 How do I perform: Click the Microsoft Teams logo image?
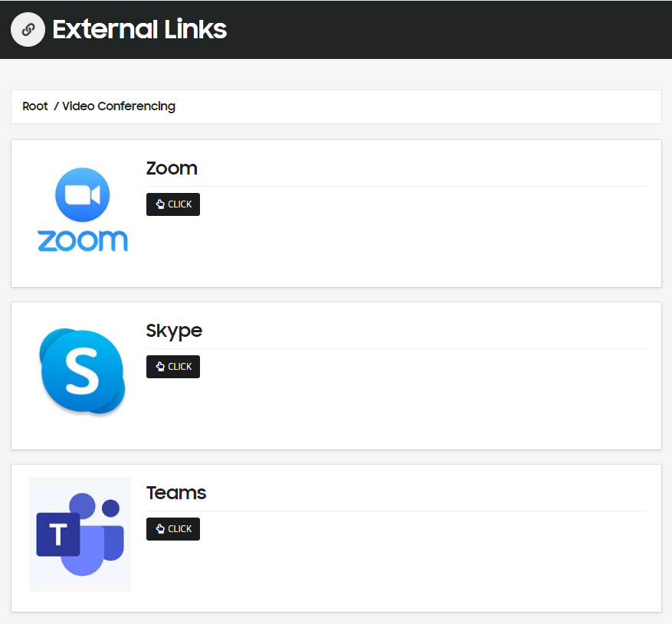(x=80, y=534)
